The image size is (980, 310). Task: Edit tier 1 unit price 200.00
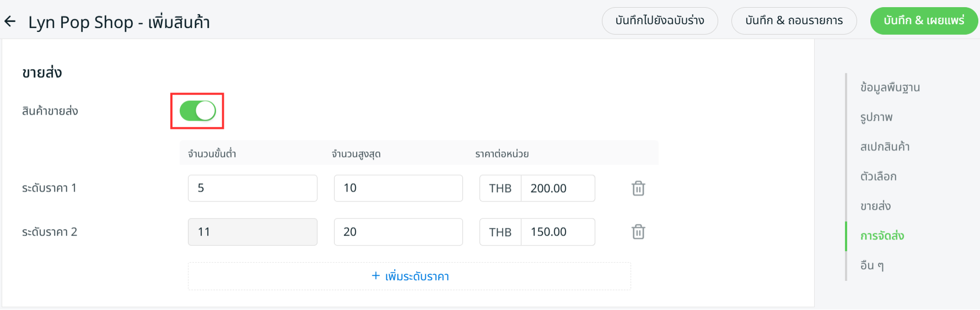[x=557, y=188]
